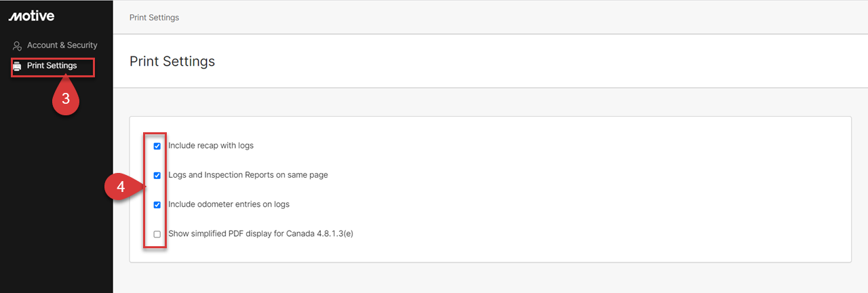Enable the simplified PDF display for Canada checkbox

click(x=157, y=234)
